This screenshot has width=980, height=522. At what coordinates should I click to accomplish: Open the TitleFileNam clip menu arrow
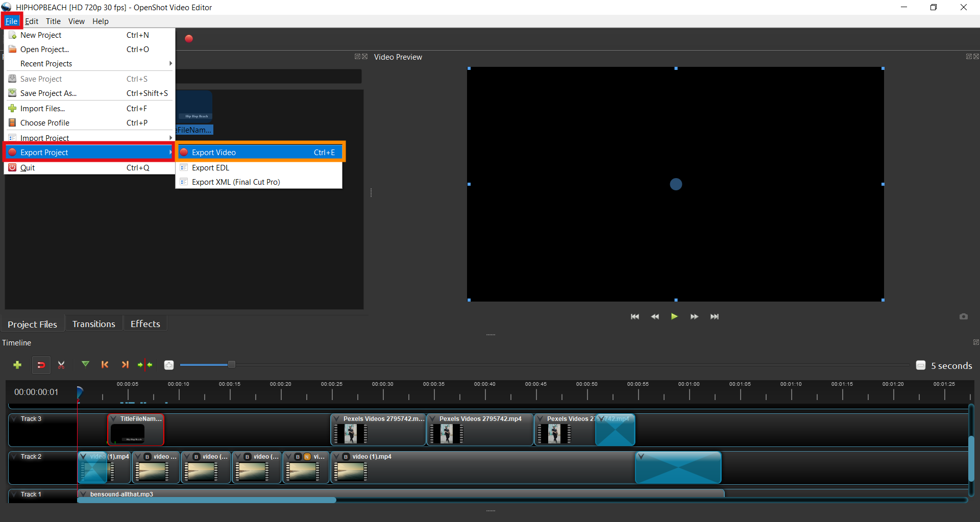point(113,419)
